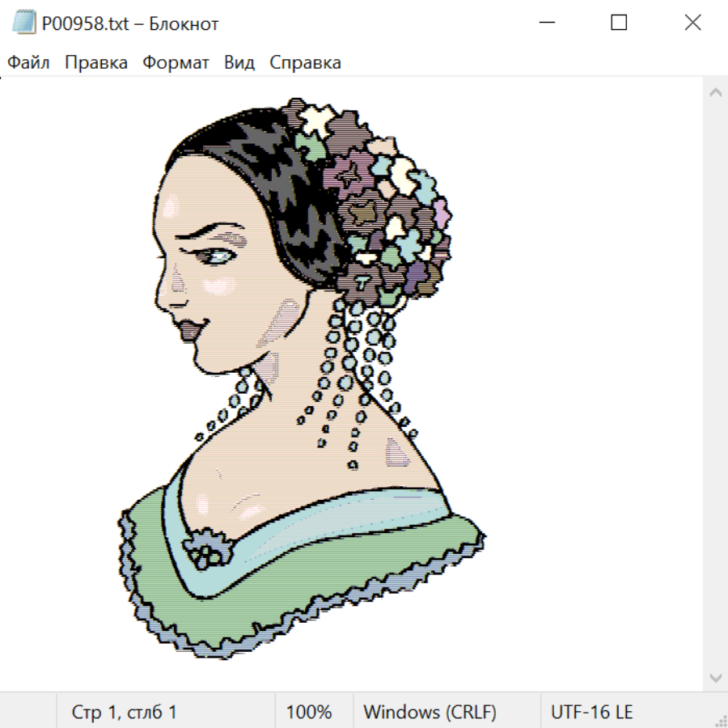The width and height of the screenshot is (728, 728).
Task: Click the Notepad icon in title bar
Action: tap(23, 23)
